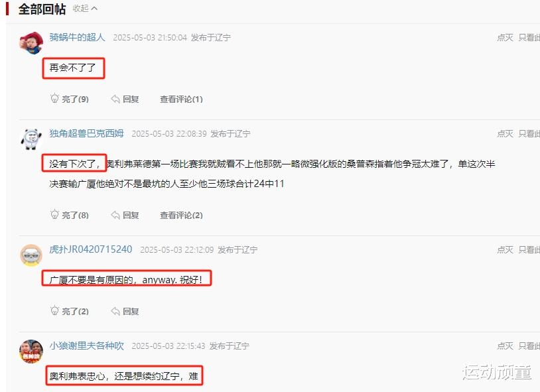Open profile link 虎扑JR0420715240
Viewport: 540px width, 392px height.
coord(91,249)
